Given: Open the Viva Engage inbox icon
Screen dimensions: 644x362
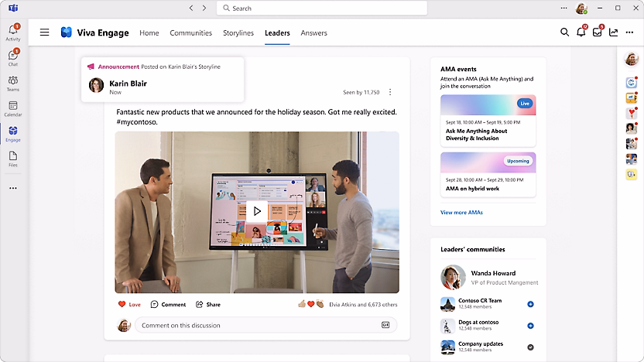Looking at the screenshot, I should click(x=598, y=32).
